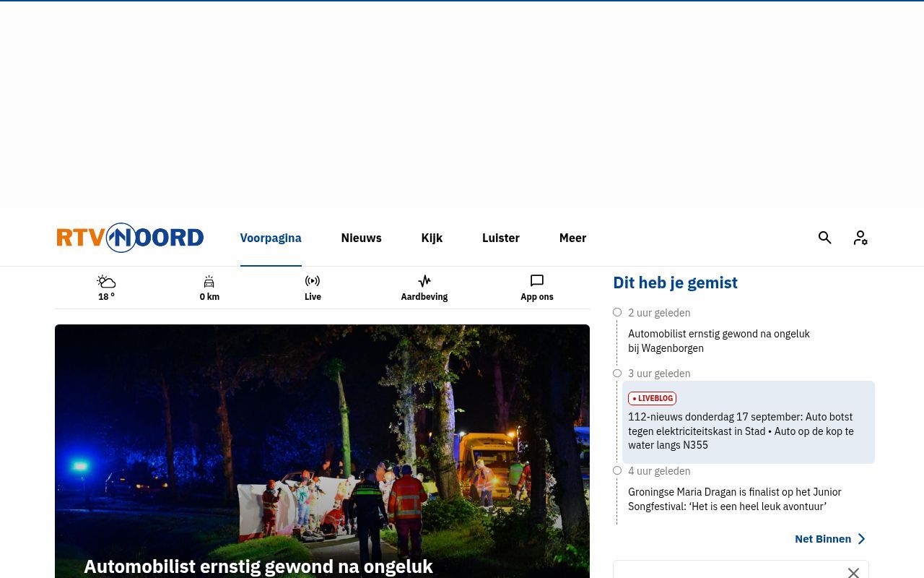Click the App ons chat icon
924x578 pixels.
(x=537, y=281)
